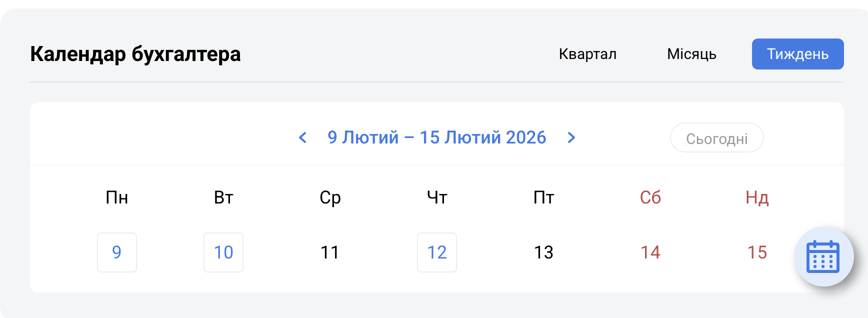The height and width of the screenshot is (318, 868).
Task: Select the Тиждень view tab
Action: [x=797, y=54]
